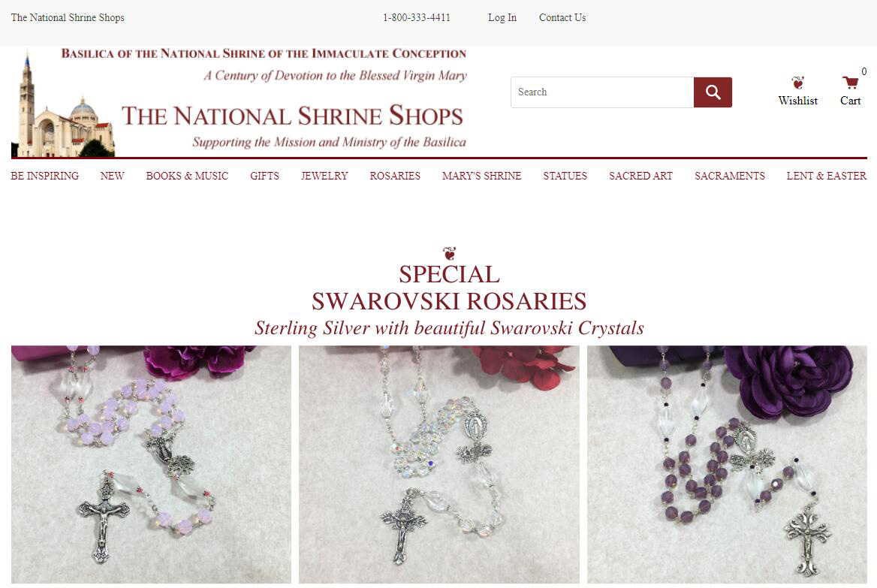Click the heart emblem above Special heading
This screenshot has width=877, height=588.
pyautogui.click(x=449, y=253)
